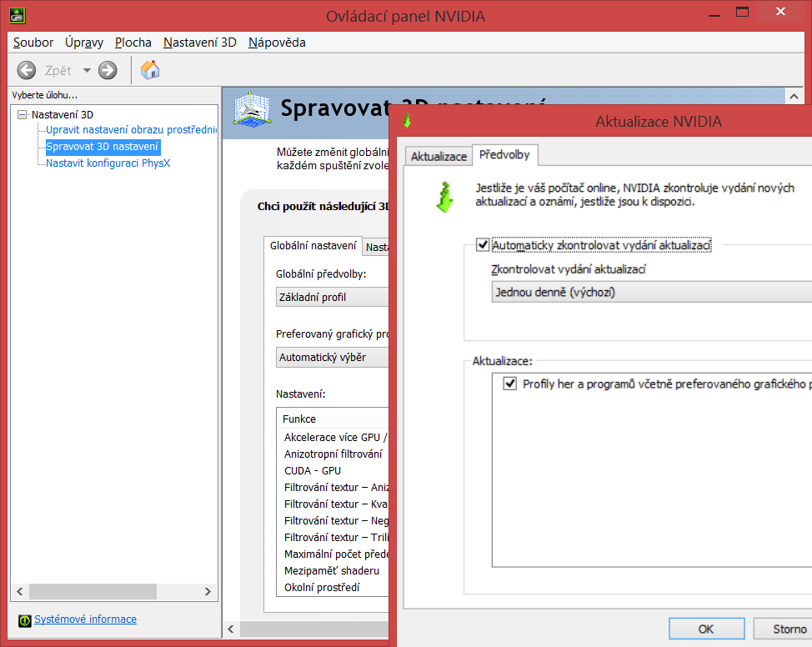812x647 pixels.
Task: Select the Anizotropní filtrování setting row
Action: pos(333,454)
